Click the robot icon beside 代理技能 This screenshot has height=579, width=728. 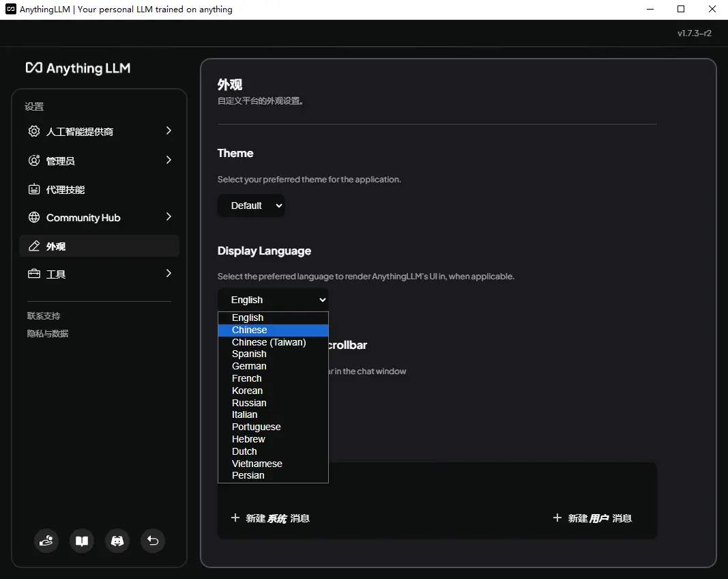coord(34,189)
